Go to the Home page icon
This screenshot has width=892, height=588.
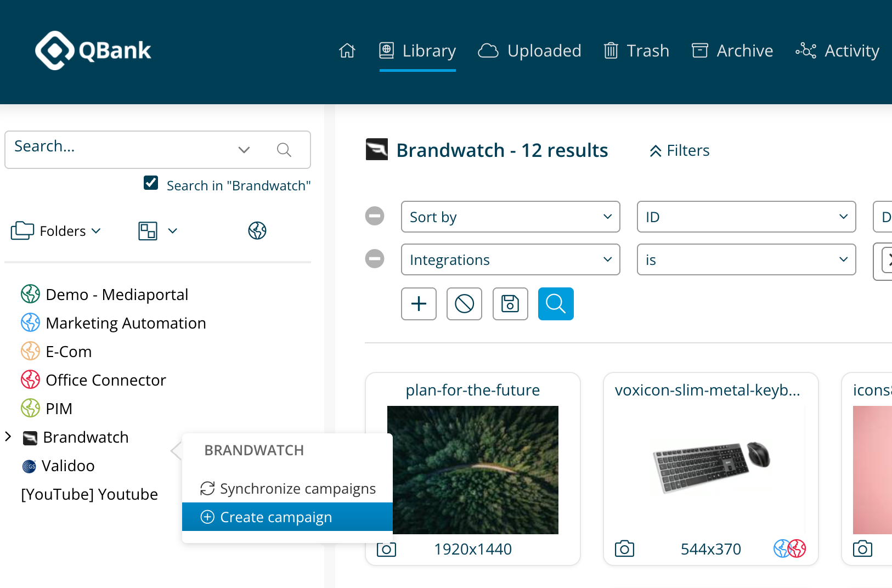pyautogui.click(x=347, y=50)
